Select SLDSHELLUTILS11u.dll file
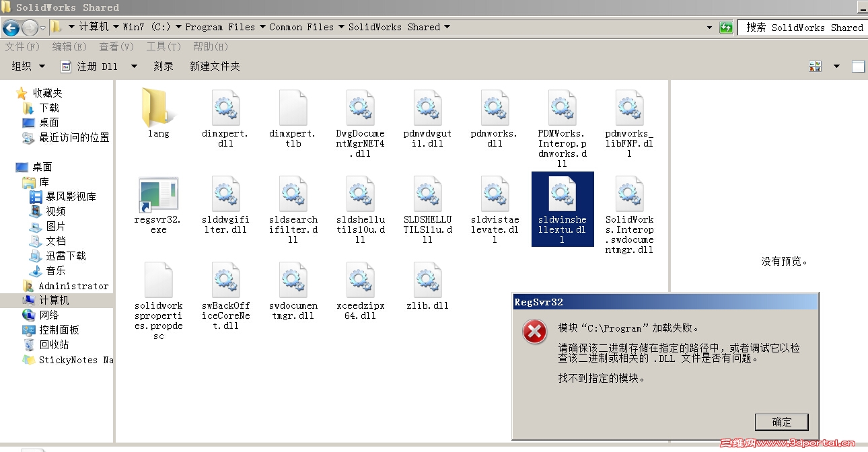Viewport: 868px width, 452px height. [x=428, y=209]
